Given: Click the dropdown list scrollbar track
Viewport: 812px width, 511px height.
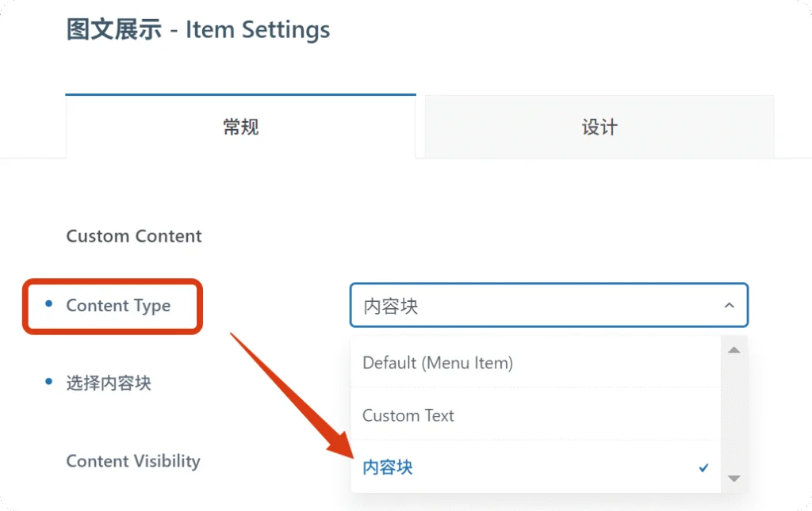Looking at the screenshot, I should coord(733,414).
